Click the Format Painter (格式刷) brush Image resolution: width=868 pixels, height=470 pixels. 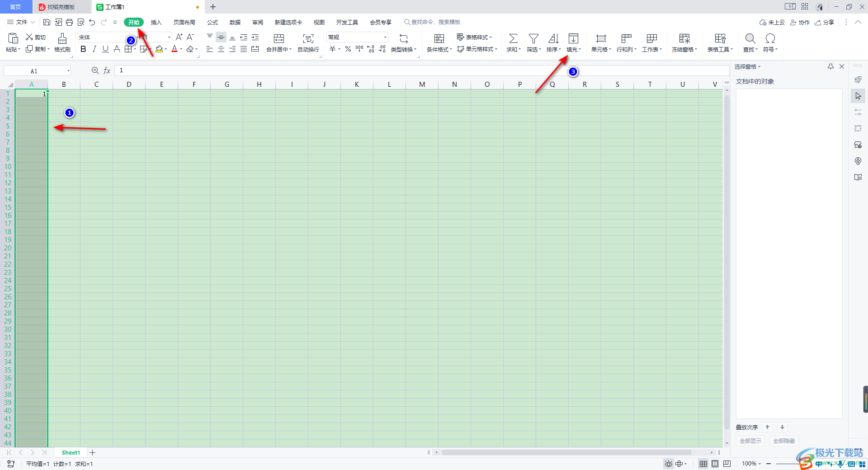[x=62, y=43]
